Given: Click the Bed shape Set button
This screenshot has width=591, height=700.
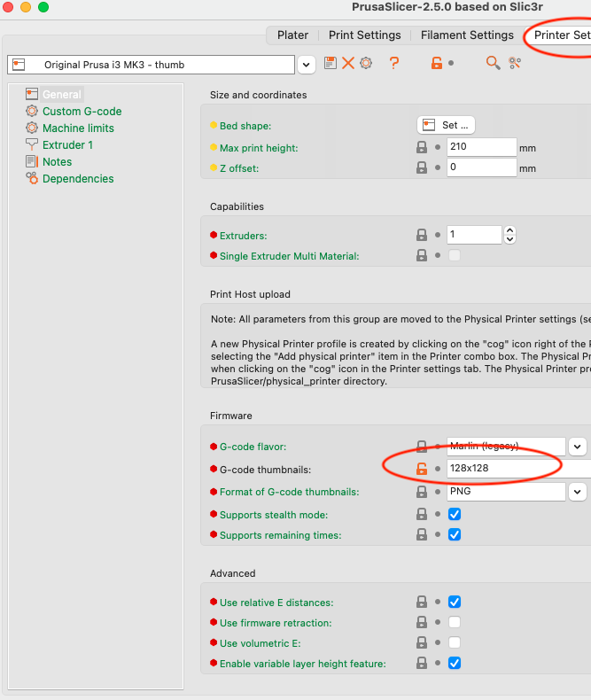Looking at the screenshot, I should coord(446,125).
